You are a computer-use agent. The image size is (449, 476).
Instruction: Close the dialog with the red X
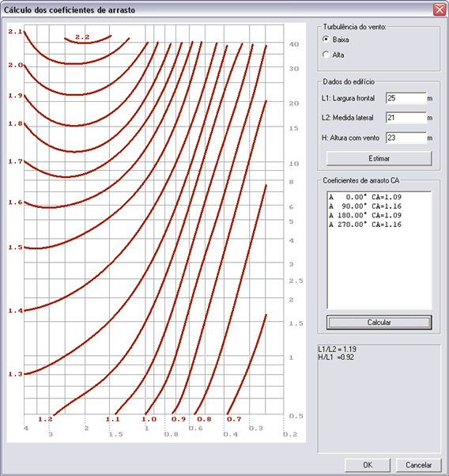(x=440, y=9)
